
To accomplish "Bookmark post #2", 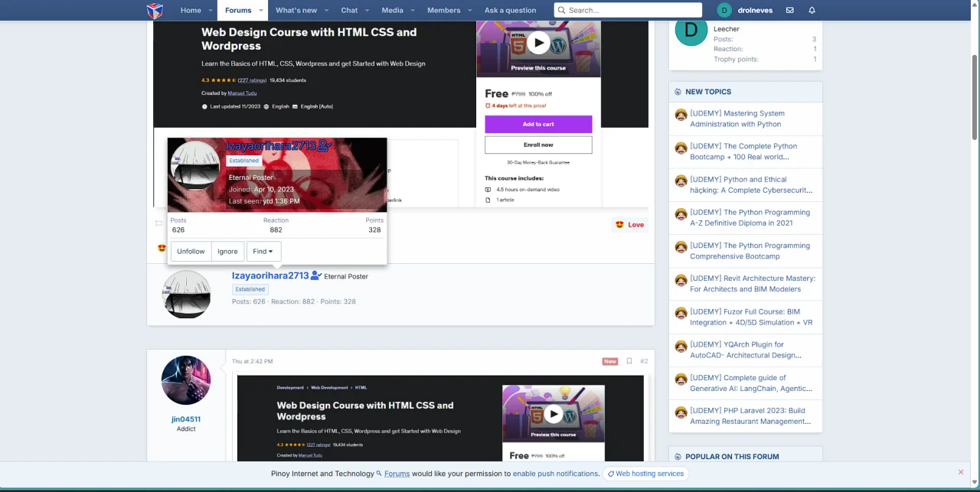I will [629, 361].
